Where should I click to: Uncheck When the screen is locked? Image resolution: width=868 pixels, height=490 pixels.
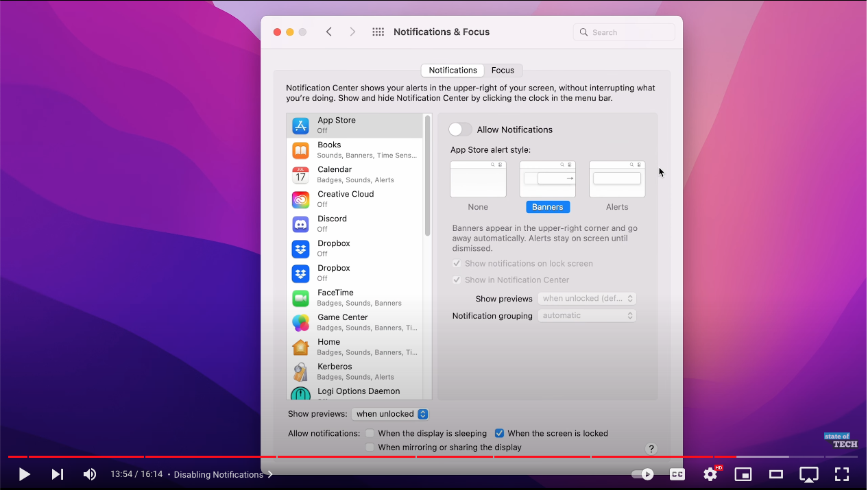tap(500, 433)
